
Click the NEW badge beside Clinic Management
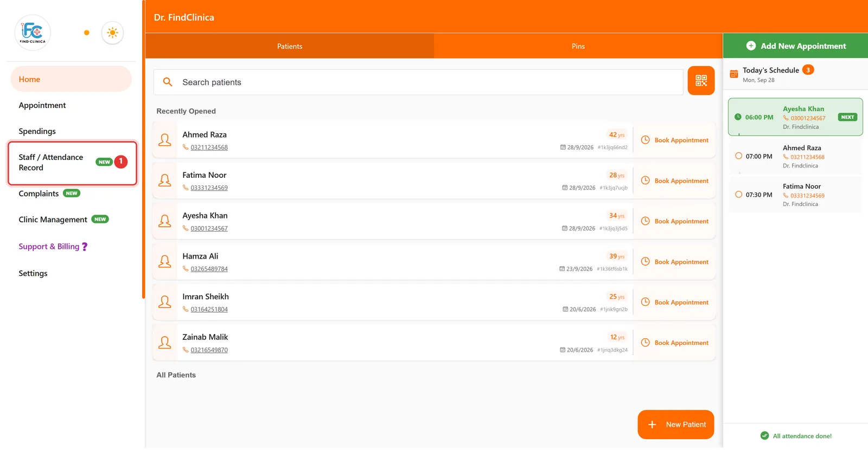coord(100,219)
